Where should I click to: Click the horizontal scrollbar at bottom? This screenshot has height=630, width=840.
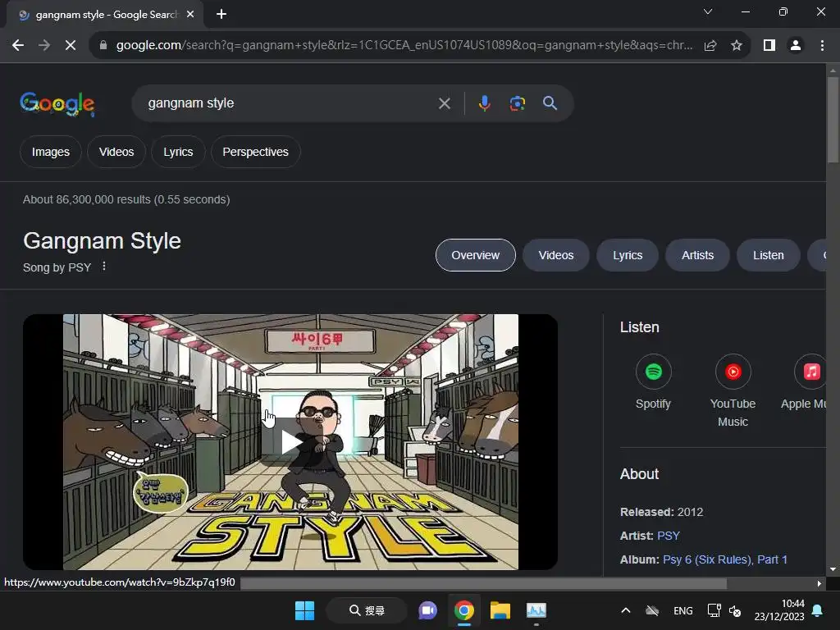(x=483, y=584)
